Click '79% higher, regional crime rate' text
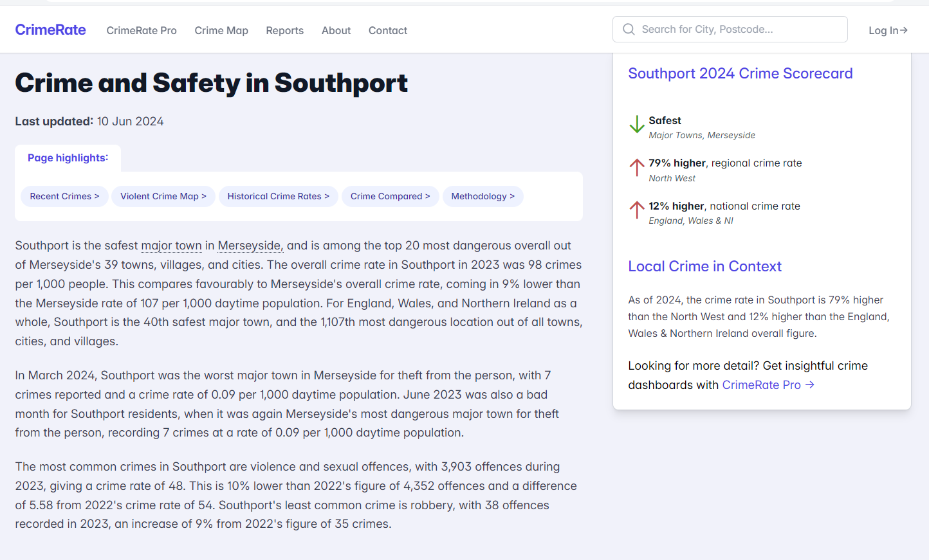 [x=725, y=163]
